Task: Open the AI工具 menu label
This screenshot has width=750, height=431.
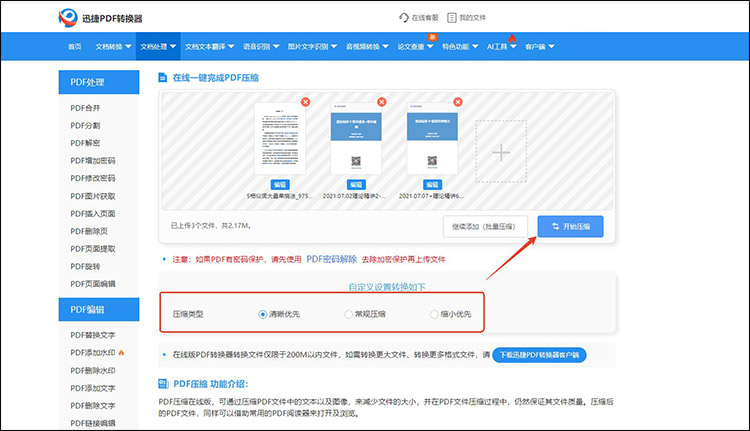Action: coord(497,46)
